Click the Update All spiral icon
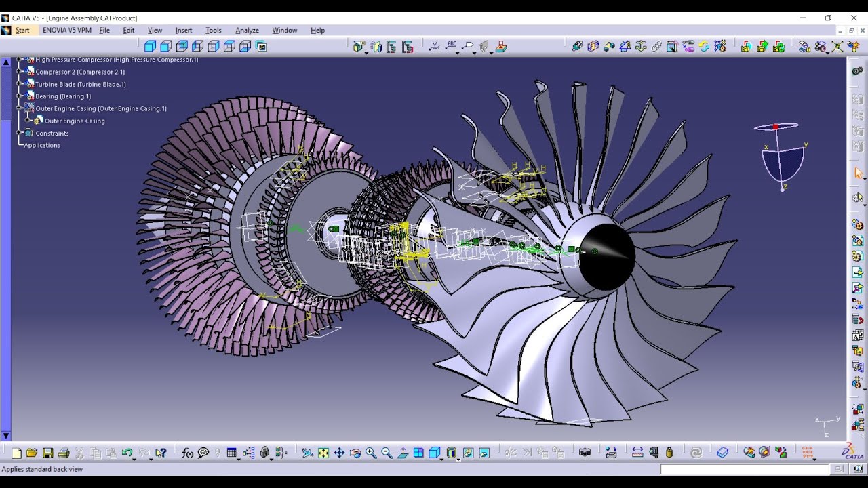The width and height of the screenshot is (868, 488). (696, 453)
